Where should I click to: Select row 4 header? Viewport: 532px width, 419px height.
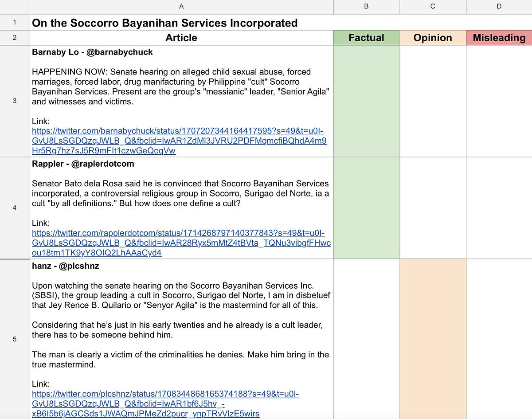click(15, 208)
